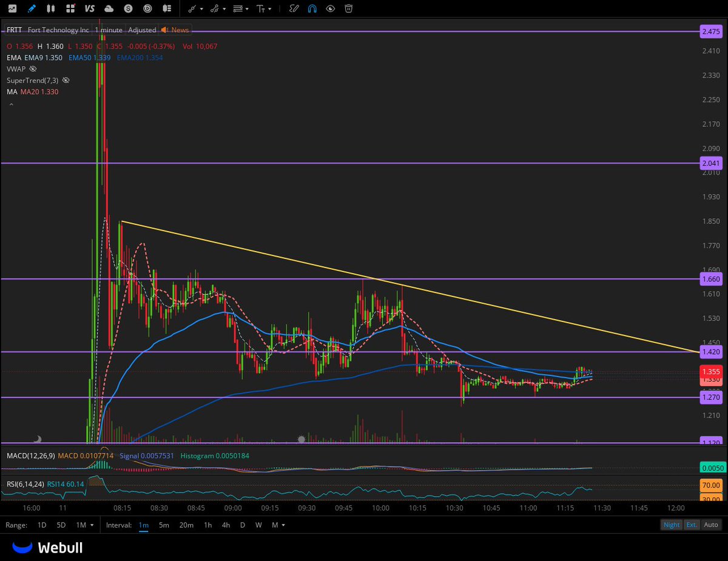Screen dimensions: 728x561
Task: Click the gray event marker near 09:30
Action: [302, 439]
